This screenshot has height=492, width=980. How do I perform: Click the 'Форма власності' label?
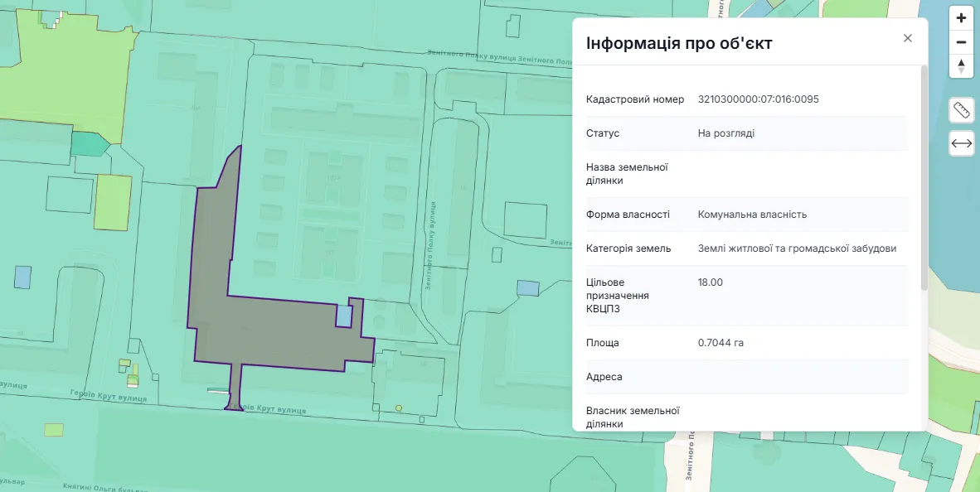628,215
